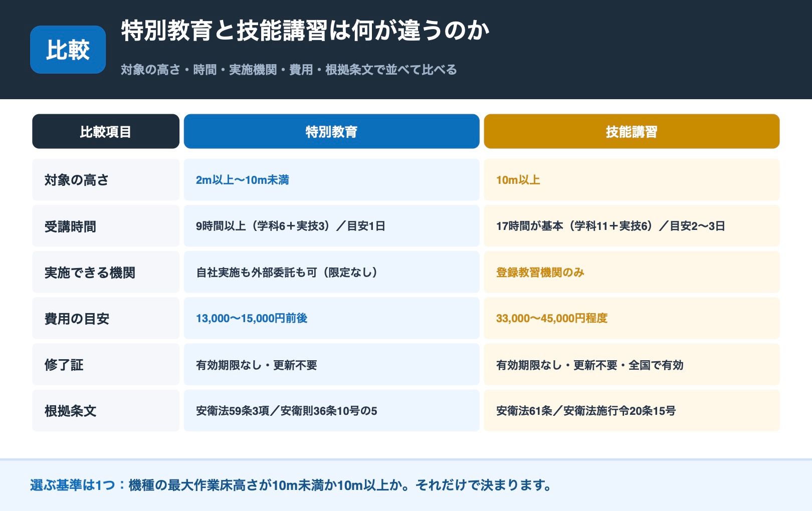Screen dimensions: 812x511
Task: Click the 受講時間 row label
Action: point(106,226)
